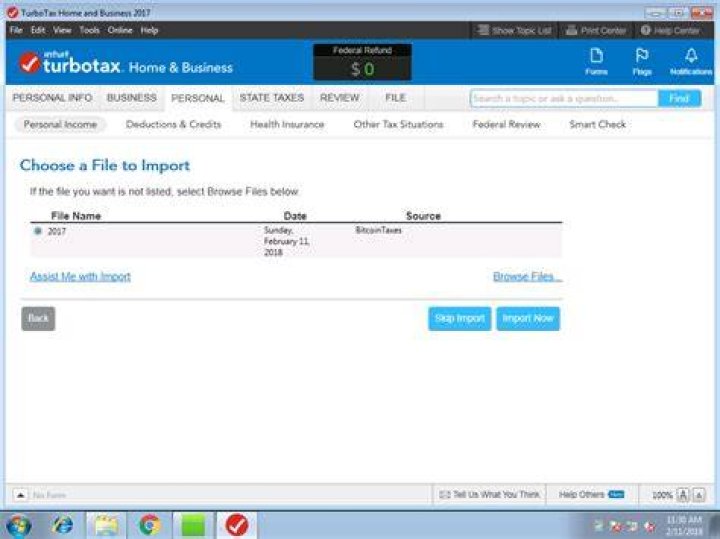The width and height of the screenshot is (720, 539).
Task: Switch to the State Taxes tab
Action: tap(272, 98)
